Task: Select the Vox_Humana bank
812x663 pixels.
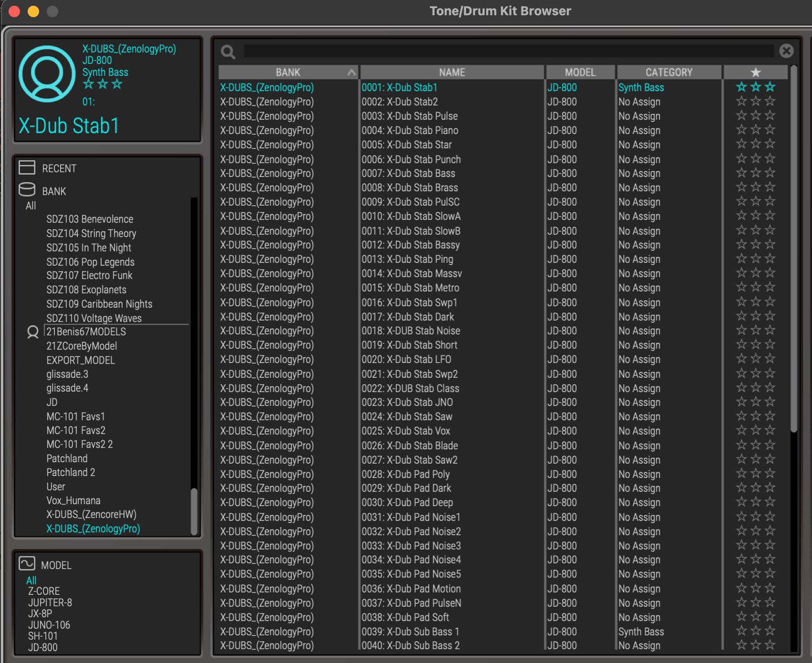Action: tap(74, 501)
